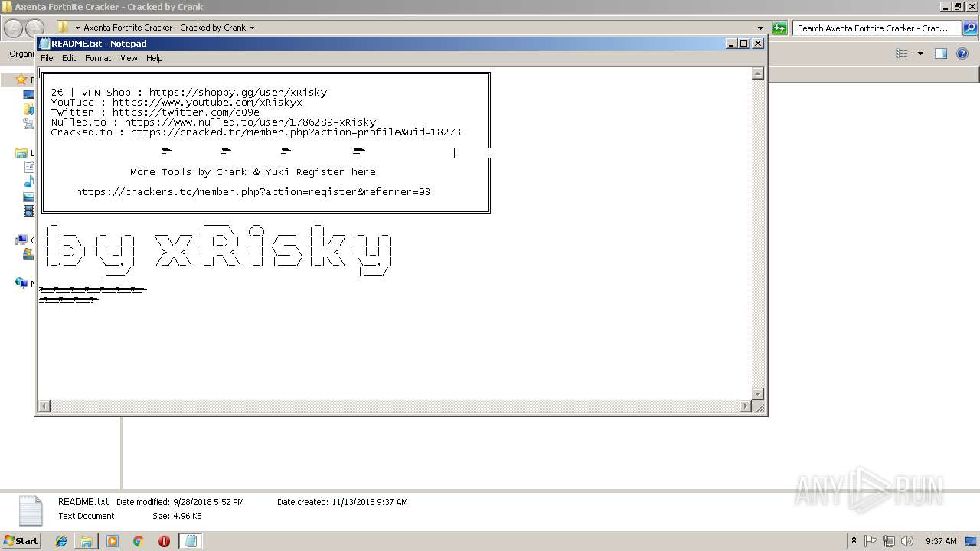
Task: Click the crackers.to register URL line
Action: pos(253,192)
